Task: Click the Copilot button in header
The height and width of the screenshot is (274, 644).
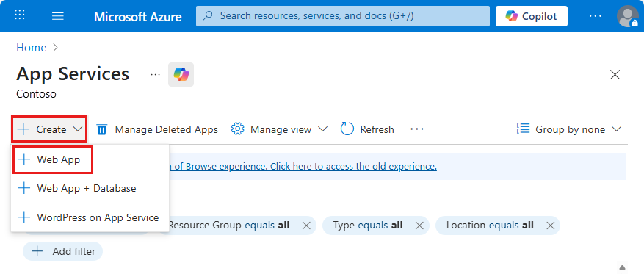Action: tap(532, 16)
